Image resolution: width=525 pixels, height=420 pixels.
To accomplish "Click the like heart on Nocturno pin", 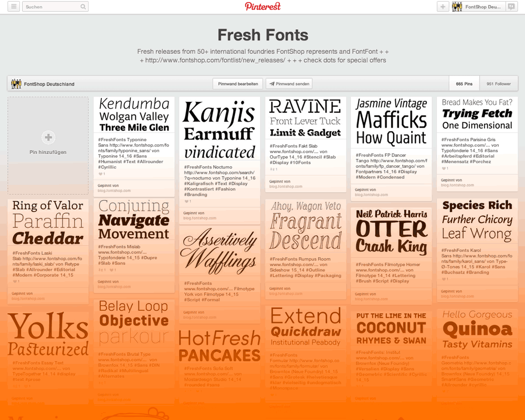I will 187,201.
